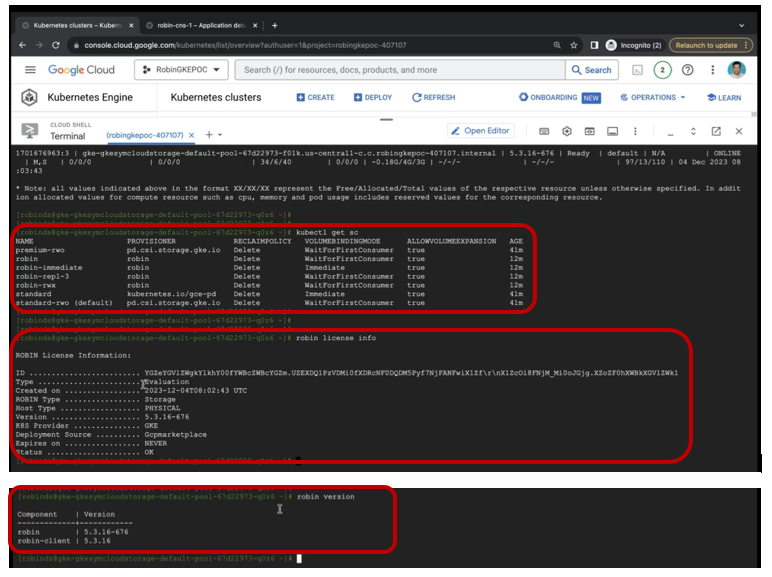Activate Cloud Shell icon in top header
The image size is (772, 577).
click(637, 70)
